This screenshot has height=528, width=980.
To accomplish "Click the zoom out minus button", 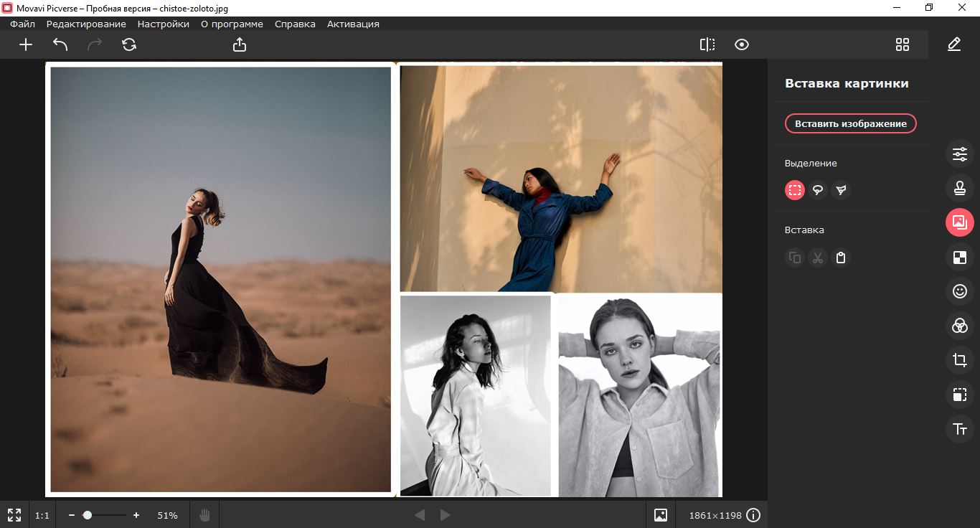I will point(71,515).
